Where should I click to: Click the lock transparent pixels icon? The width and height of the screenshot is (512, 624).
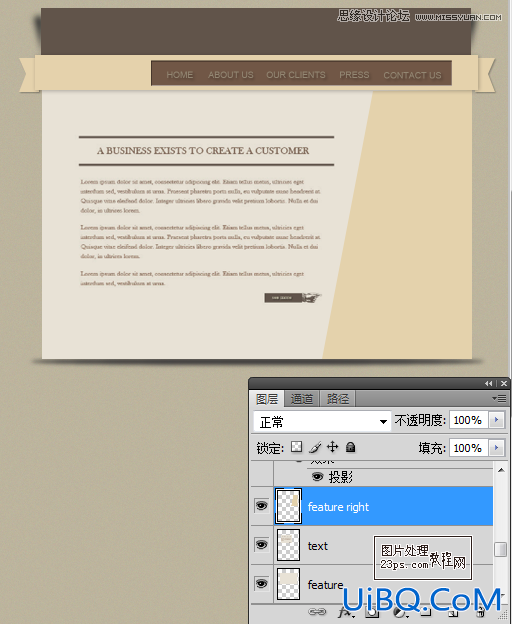(296, 447)
